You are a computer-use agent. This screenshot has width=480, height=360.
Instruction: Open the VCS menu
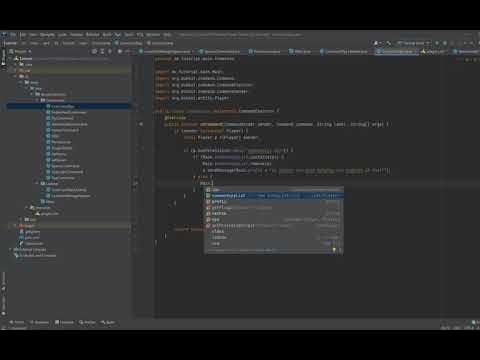point(140,34)
